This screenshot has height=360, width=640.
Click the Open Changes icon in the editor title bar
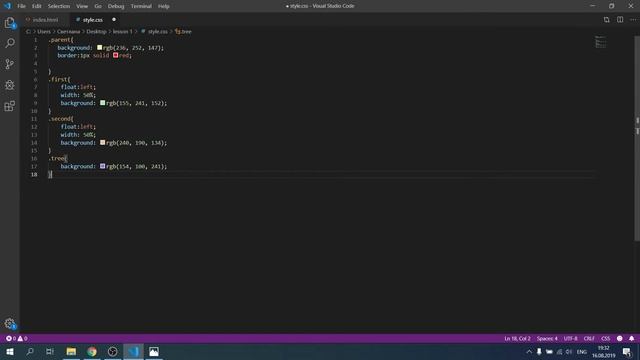(607, 20)
